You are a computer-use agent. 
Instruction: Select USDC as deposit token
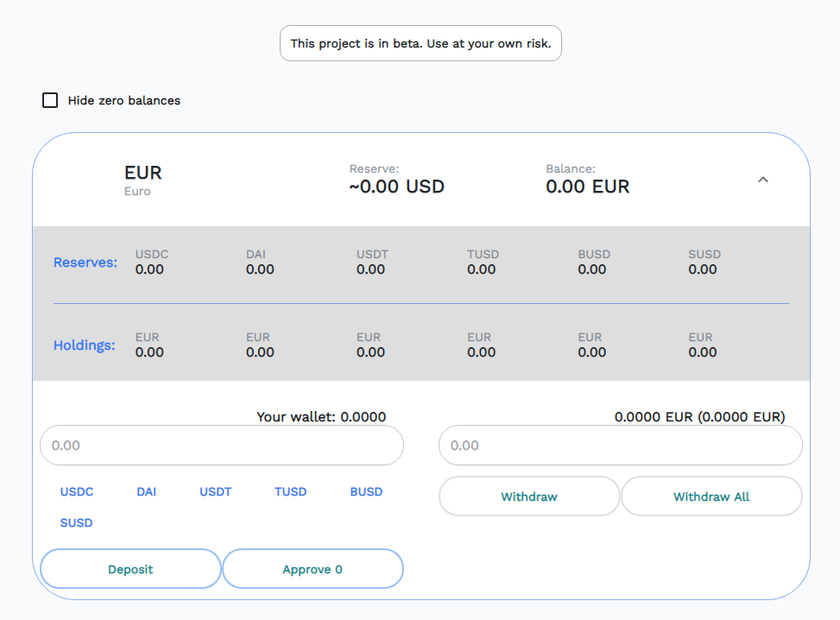(x=77, y=492)
